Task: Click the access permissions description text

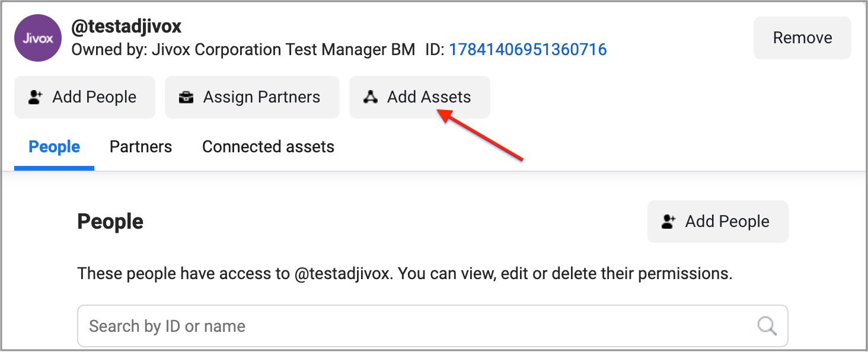Action: 405,274
